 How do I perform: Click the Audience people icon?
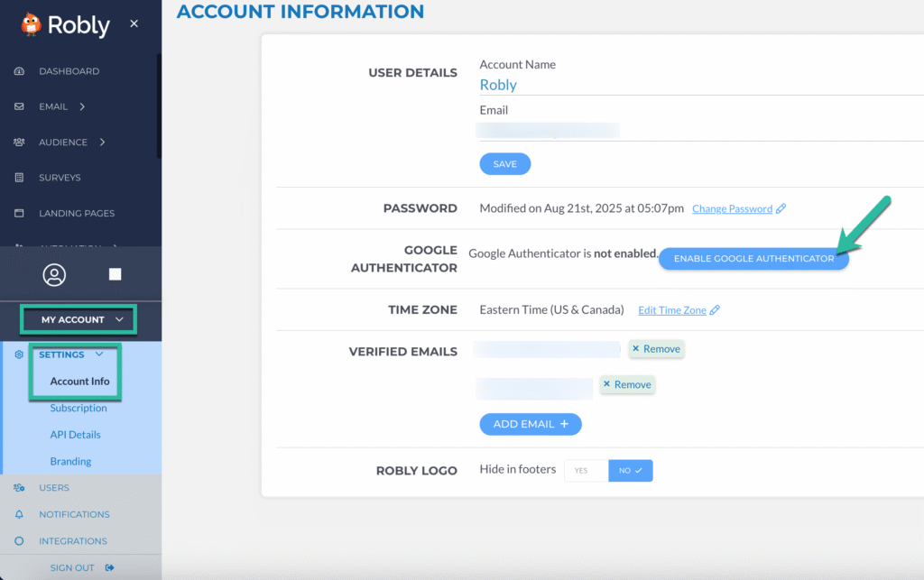[x=19, y=142]
